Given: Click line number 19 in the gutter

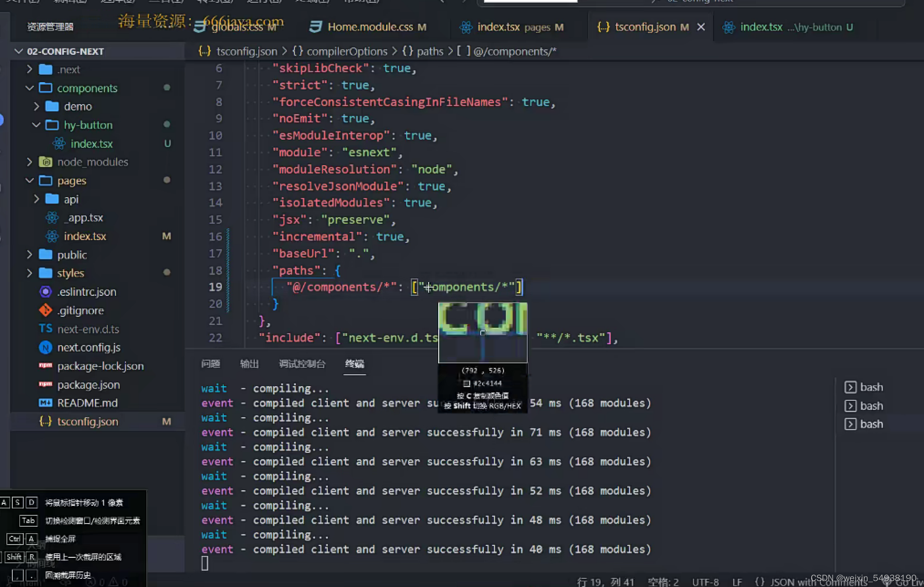Looking at the screenshot, I should (x=215, y=287).
